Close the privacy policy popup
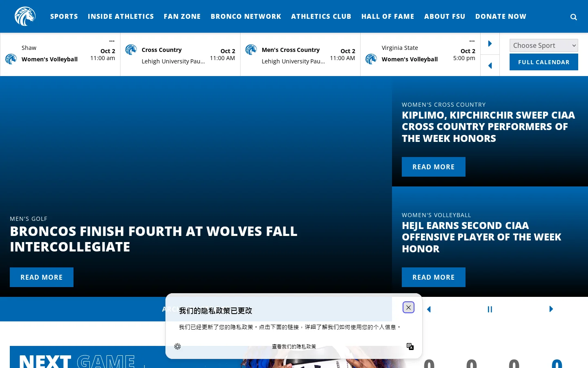Image resolution: width=588 pixels, height=368 pixels. (408, 307)
